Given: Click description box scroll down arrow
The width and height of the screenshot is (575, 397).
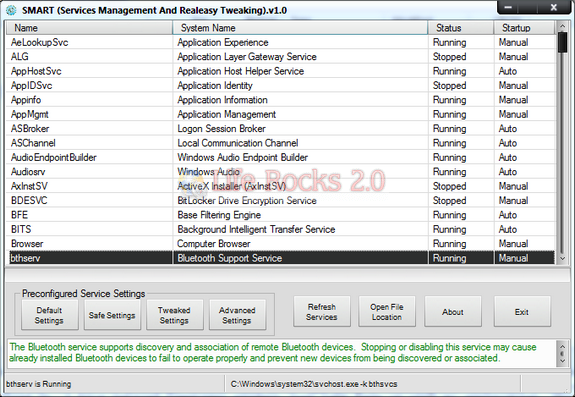Looking at the screenshot, I should point(562,361).
